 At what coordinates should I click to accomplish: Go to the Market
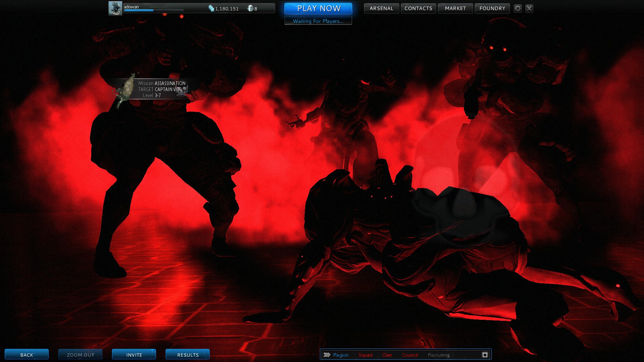(455, 8)
